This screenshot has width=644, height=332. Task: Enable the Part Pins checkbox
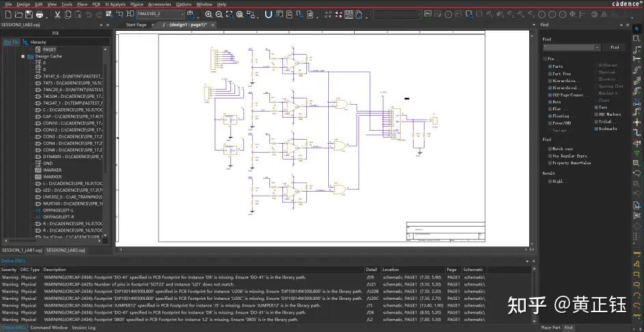point(550,74)
